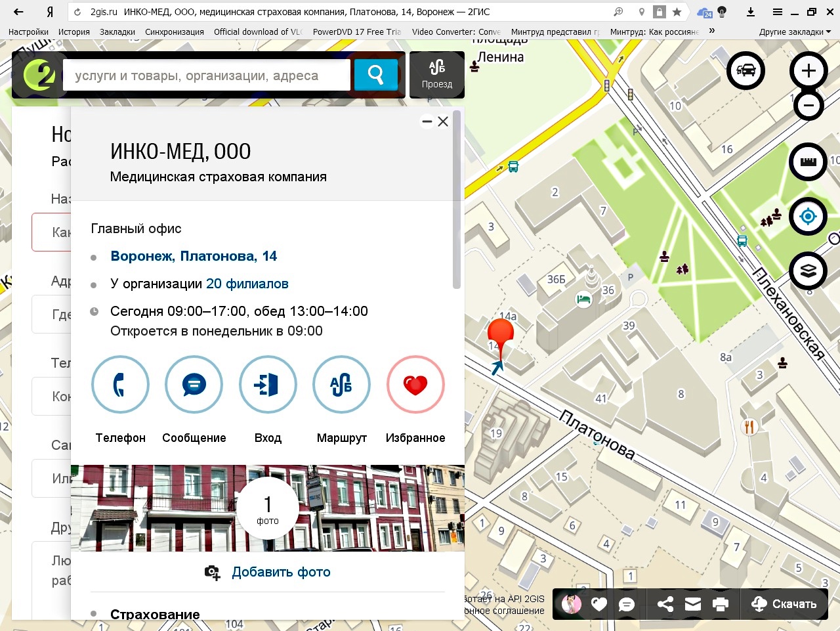
Task: Open Video Converter bookmark
Action: point(456,32)
